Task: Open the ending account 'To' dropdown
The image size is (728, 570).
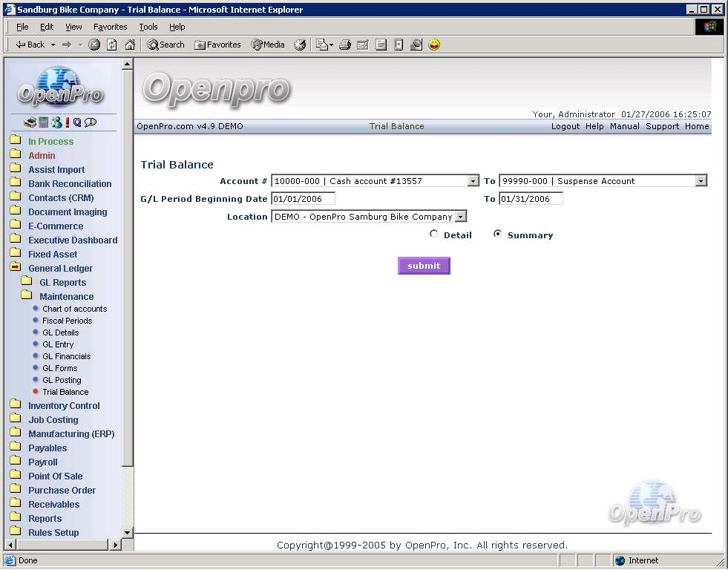Action: [x=701, y=181]
